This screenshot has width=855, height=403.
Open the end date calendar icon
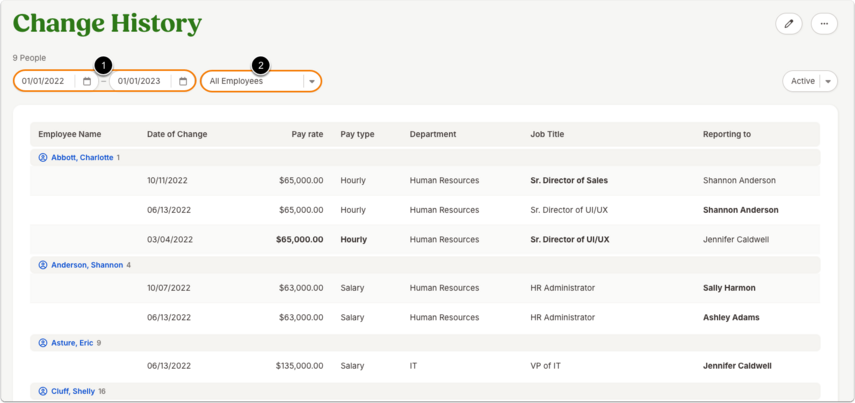183,81
